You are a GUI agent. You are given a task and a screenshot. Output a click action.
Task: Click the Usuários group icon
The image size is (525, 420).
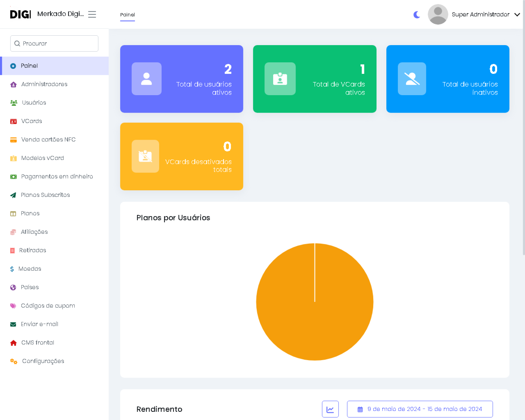[x=14, y=103]
